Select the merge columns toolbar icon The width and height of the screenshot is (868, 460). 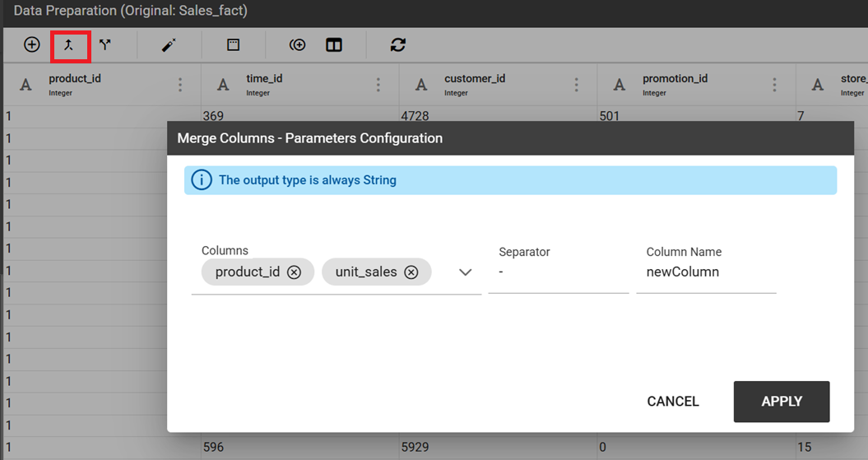pyautogui.click(x=68, y=44)
